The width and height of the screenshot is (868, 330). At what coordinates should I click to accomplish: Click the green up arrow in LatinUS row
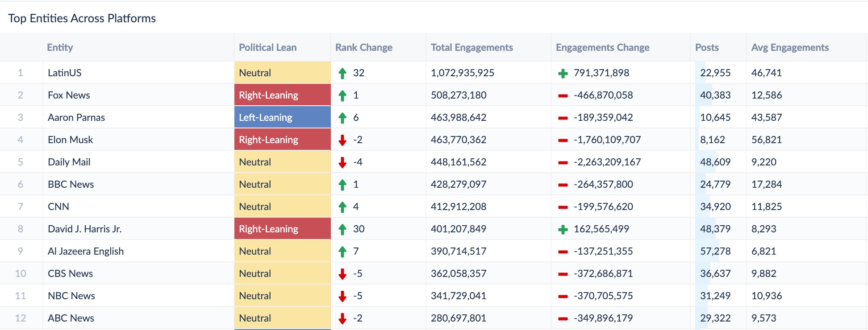point(342,73)
